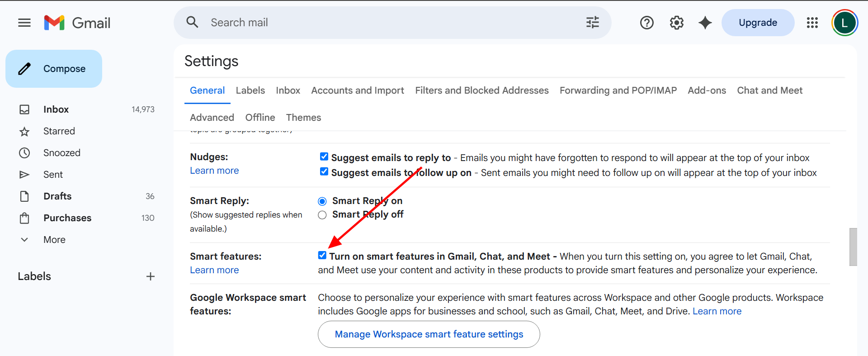
Task: Open the Snoozed folder
Action: pos(61,153)
